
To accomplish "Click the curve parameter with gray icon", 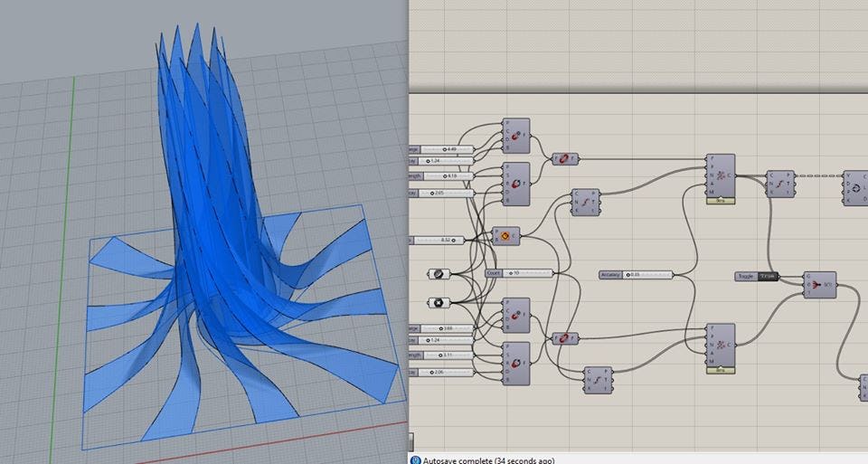I will point(439,274).
